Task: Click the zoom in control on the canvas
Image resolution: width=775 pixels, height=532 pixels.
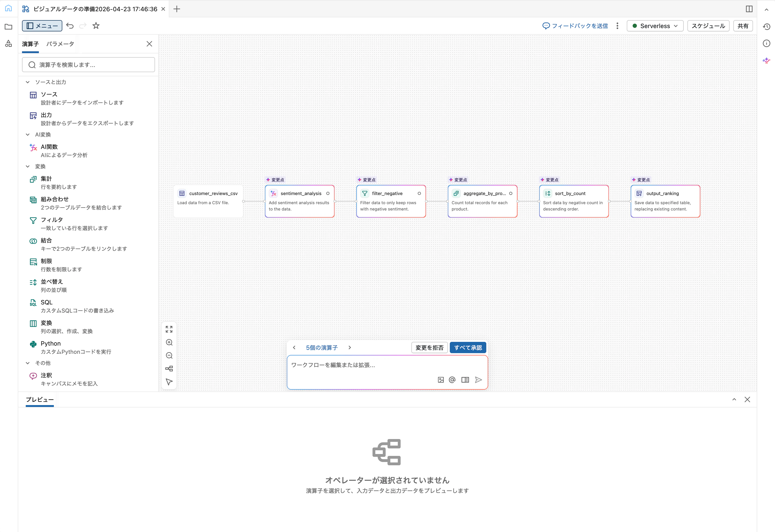Action: 169,342
